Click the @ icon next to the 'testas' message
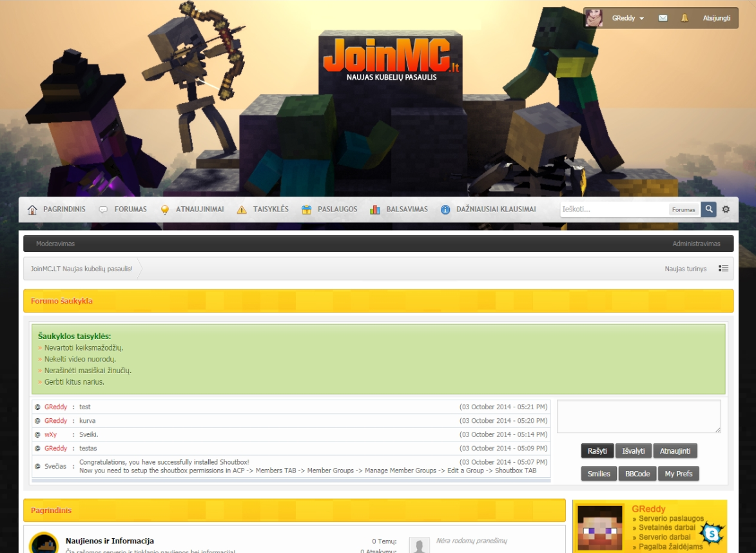 coord(37,449)
